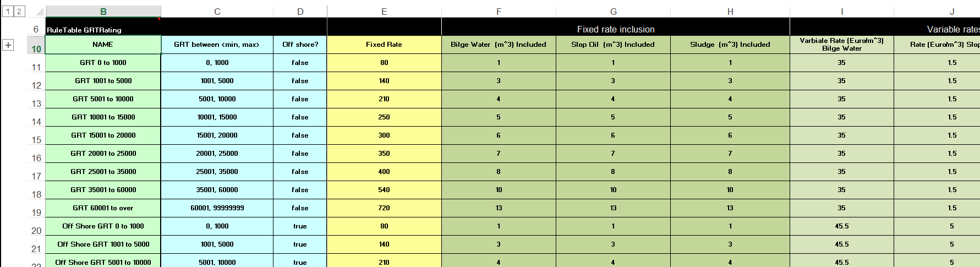Show outline level 2

pos(19,12)
